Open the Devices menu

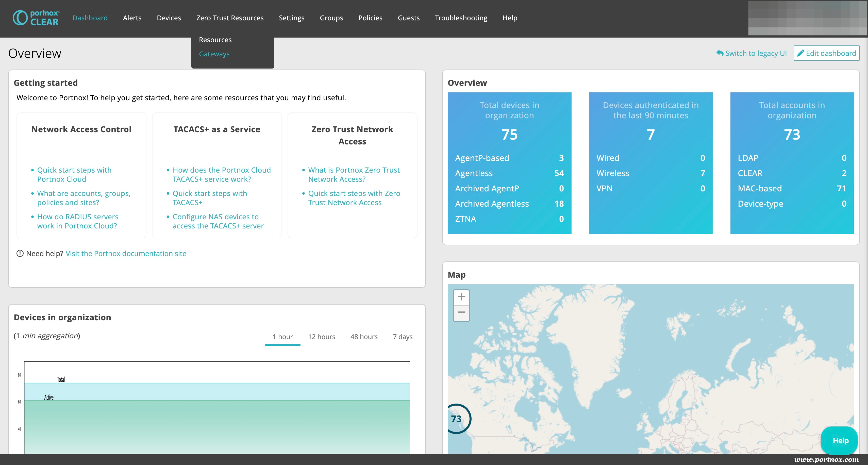[x=169, y=18]
